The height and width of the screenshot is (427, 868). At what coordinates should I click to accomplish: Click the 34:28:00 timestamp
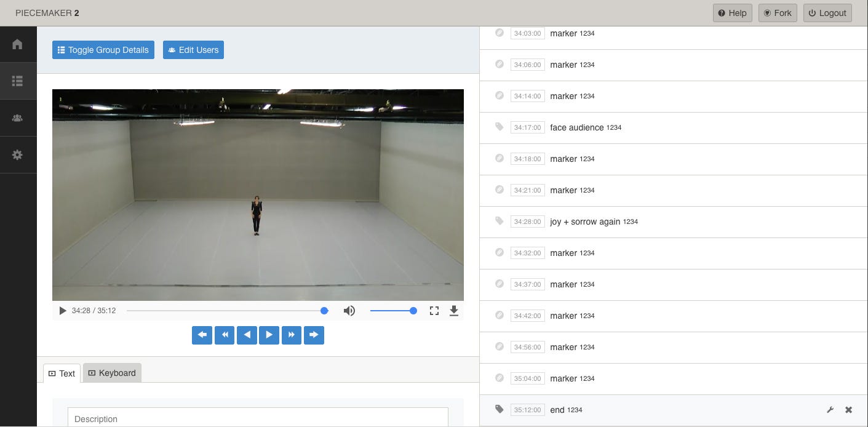click(528, 221)
